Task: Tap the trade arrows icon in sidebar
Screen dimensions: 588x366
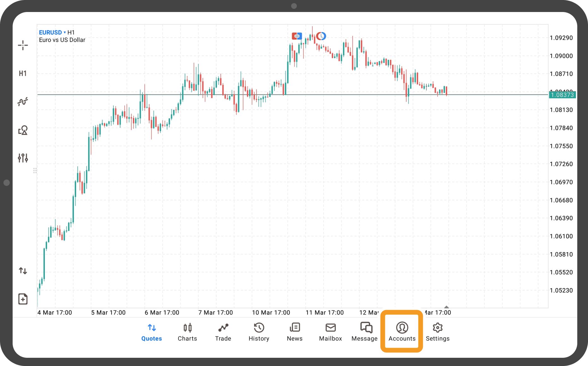Action: 23,271
